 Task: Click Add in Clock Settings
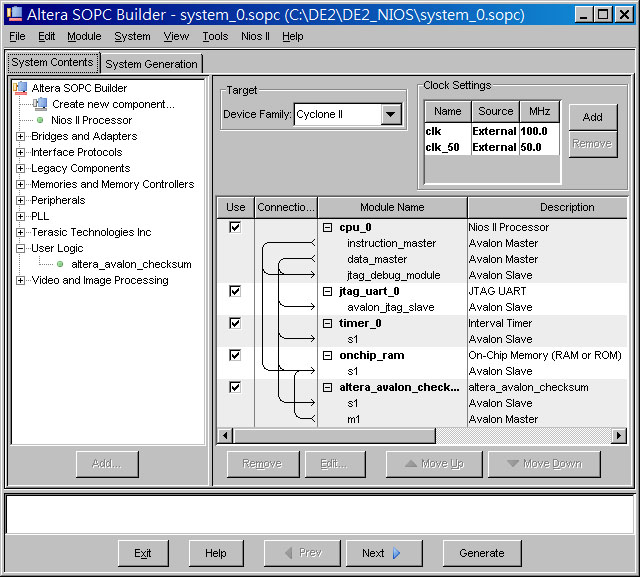click(593, 118)
